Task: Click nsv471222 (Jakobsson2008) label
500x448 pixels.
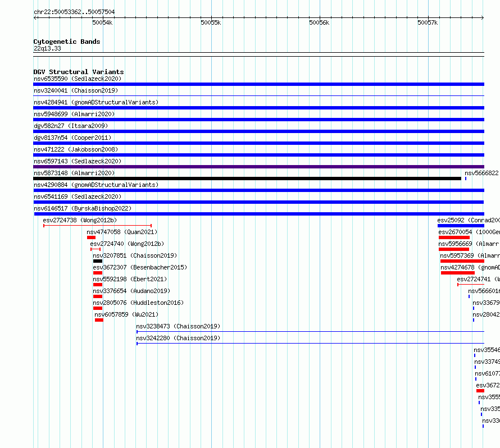Action: tap(76, 149)
